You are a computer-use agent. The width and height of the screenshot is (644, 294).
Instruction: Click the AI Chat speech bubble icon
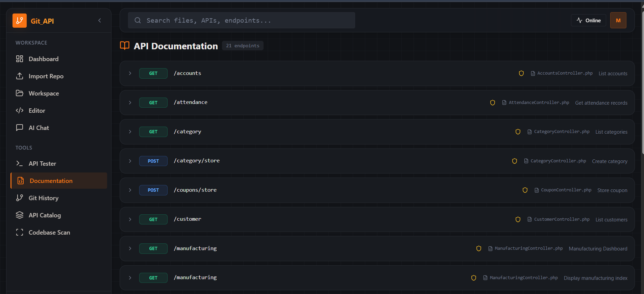tap(20, 128)
